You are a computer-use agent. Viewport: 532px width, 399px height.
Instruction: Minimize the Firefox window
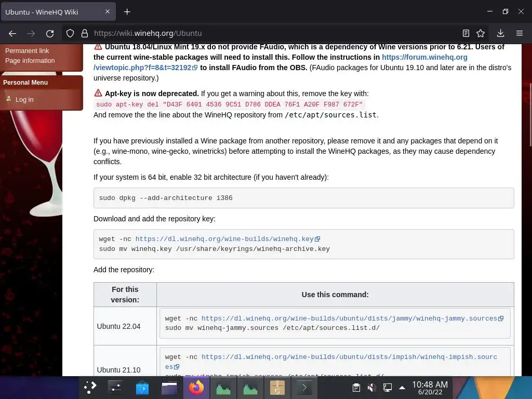489,11
